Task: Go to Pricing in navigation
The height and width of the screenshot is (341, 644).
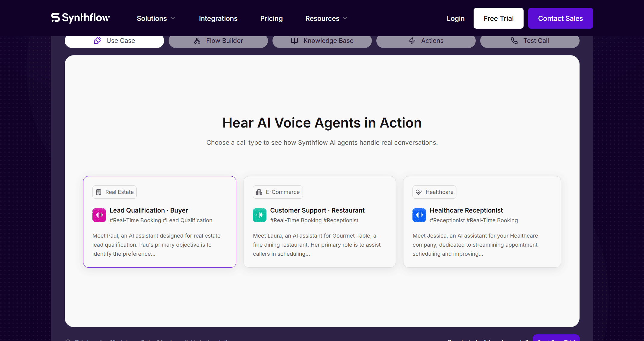Action: click(x=271, y=18)
